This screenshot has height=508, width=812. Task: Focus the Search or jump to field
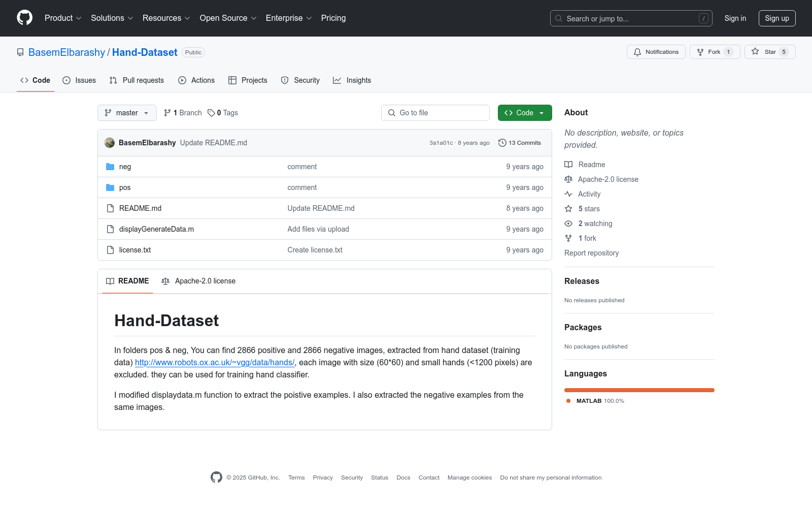click(631, 18)
